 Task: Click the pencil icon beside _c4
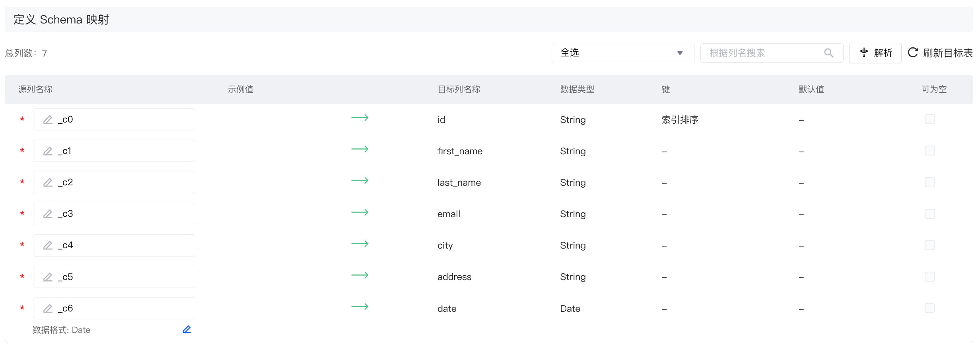pyautogui.click(x=48, y=245)
